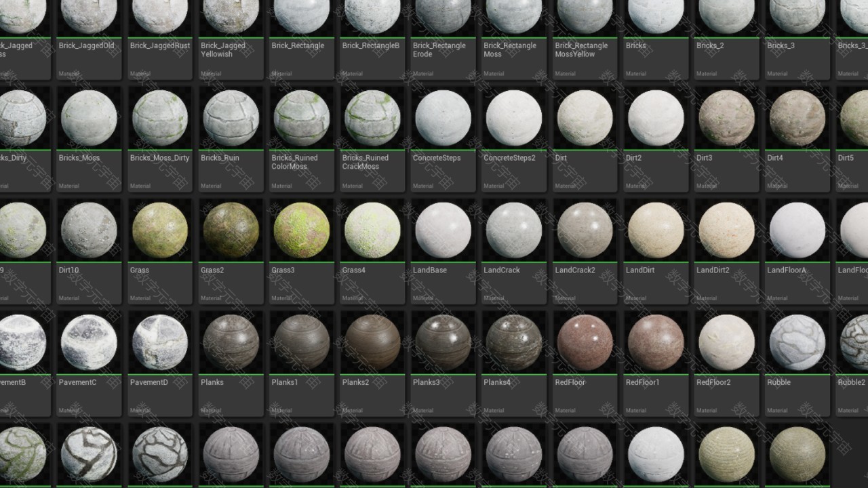Select the material named exactly RedFloor
This screenshot has height=488, width=868.
click(x=585, y=363)
